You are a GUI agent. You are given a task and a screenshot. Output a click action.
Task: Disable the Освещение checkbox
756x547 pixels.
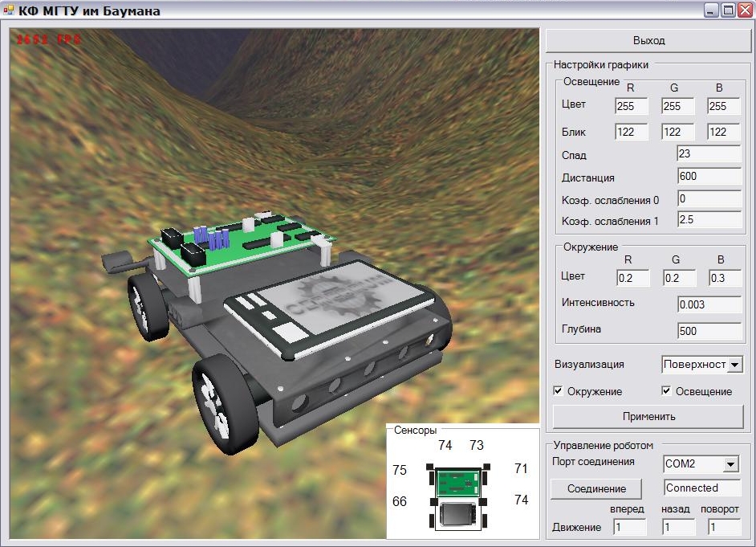pos(666,391)
